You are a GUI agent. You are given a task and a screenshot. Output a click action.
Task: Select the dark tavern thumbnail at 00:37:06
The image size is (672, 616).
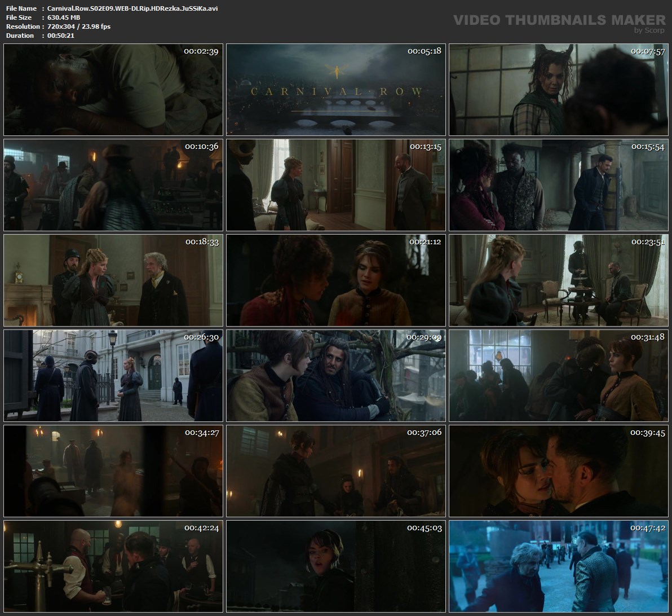[x=336, y=471]
